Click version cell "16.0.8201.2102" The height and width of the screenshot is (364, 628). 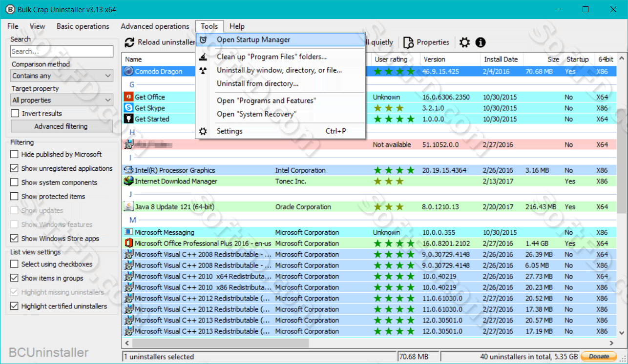pos(446,243)
